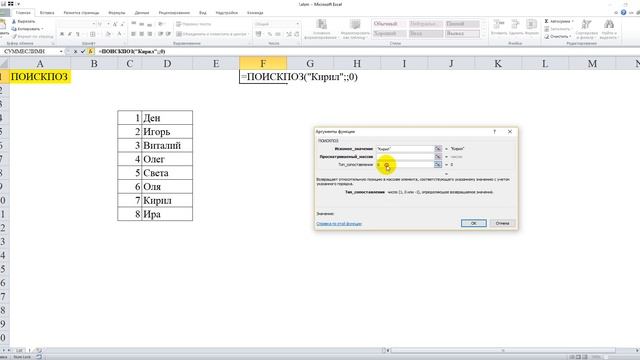Click the Просматриваемый_массив input field
This screenshot has width=640, height=360.
[404, 157]
